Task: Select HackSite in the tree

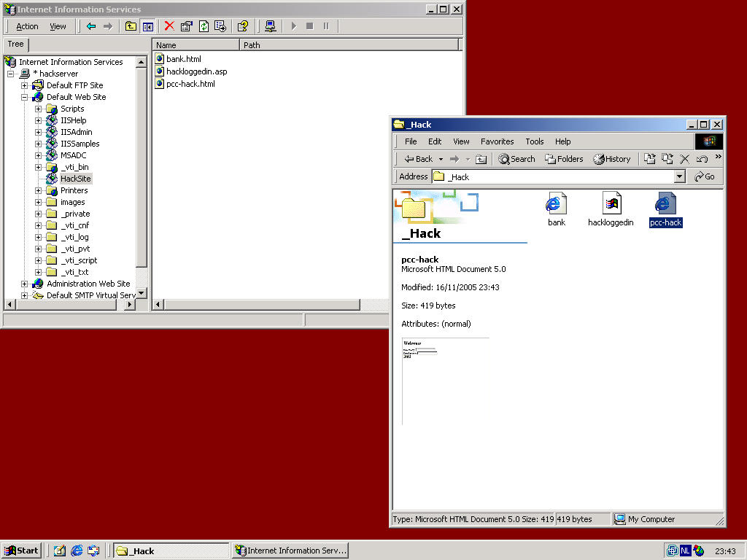Action: click(75, 179)
